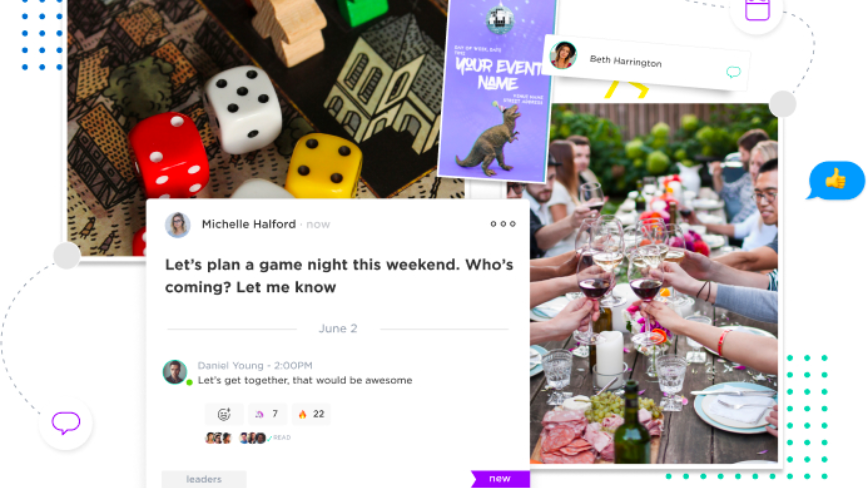Click Daniel Young's avatar
This screenshot has width=868, height=488.
(175, 372)
